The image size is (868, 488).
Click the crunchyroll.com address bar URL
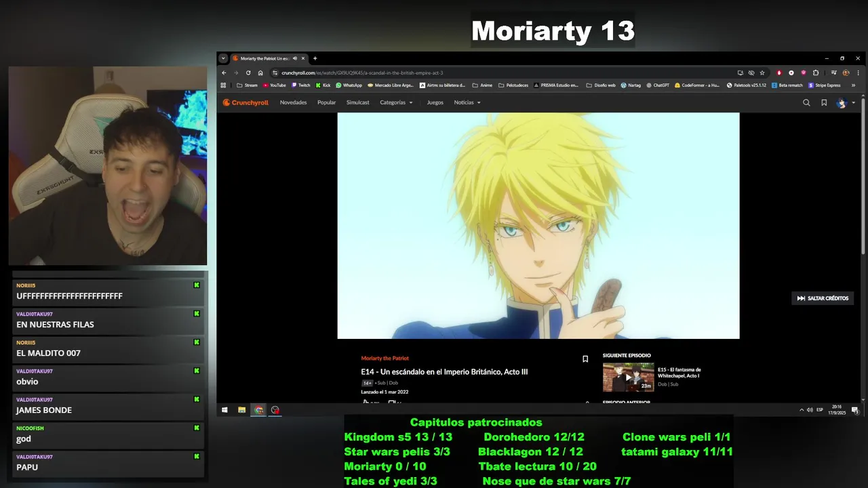[362, 73]
